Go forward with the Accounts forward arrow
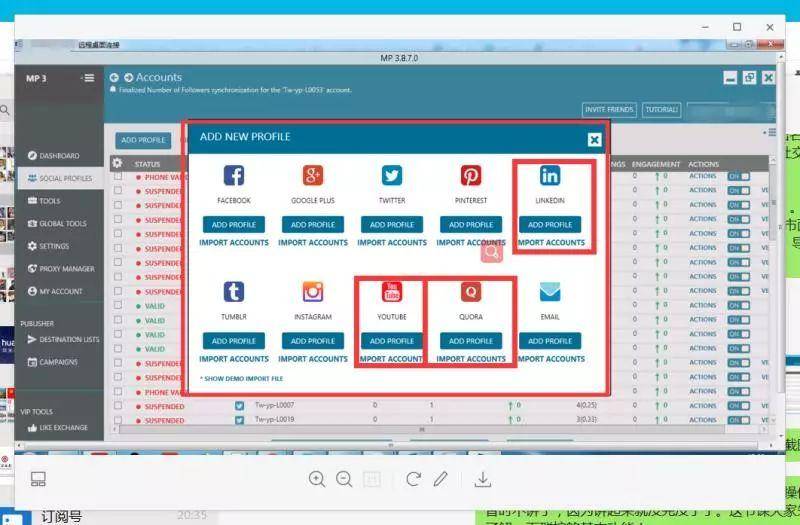Viewport: 800px width, 525px height. coord(129,78)
